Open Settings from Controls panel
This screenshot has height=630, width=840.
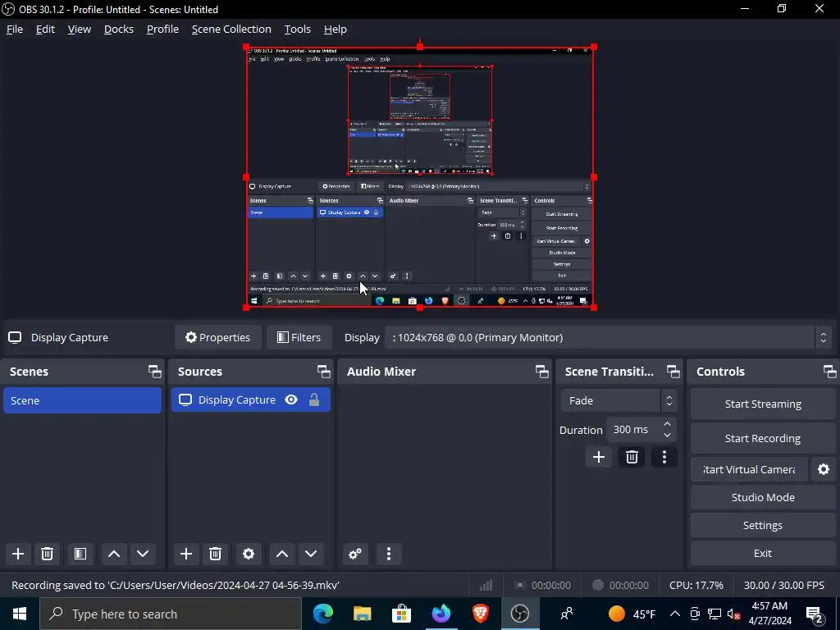[x=763, y=526]
